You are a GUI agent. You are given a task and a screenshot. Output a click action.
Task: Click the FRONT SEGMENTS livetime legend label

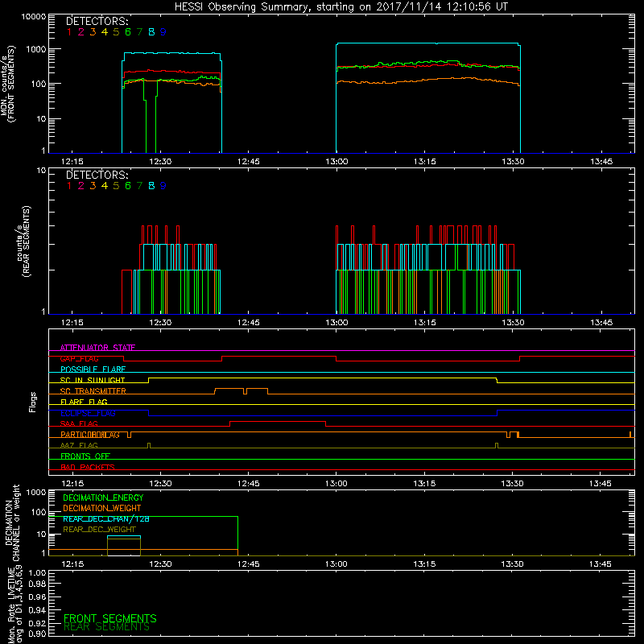tap(110, 618)
